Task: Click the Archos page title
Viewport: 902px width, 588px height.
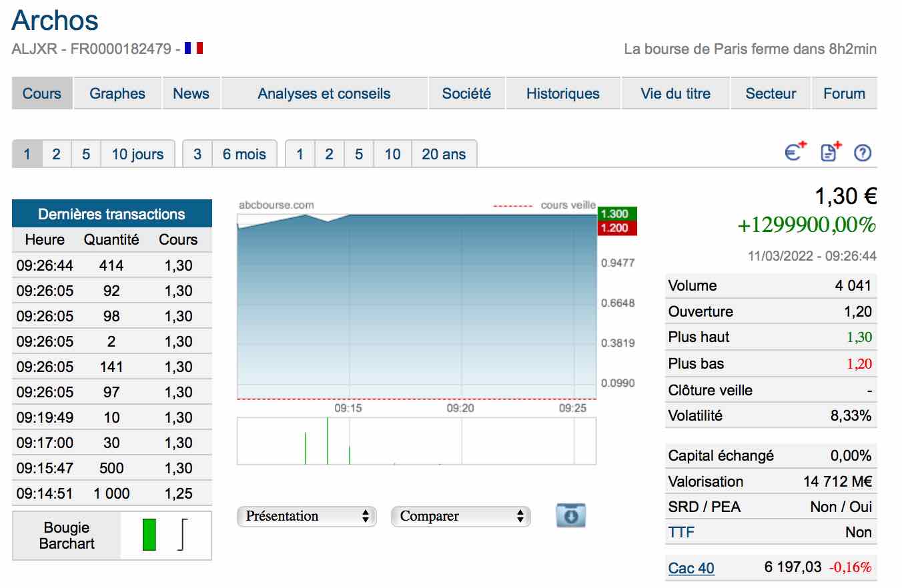Action: point(55,20)
